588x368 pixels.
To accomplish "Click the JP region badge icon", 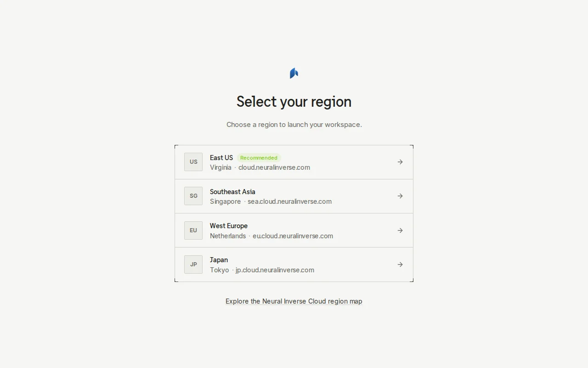I will 193,264.
